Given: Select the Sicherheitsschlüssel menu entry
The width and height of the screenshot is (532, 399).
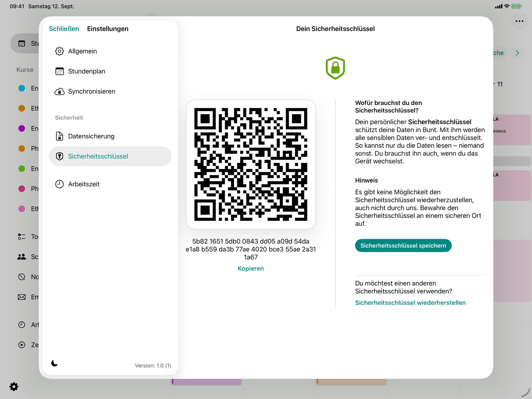Looking at the screenshot, I should click(110, 156).
